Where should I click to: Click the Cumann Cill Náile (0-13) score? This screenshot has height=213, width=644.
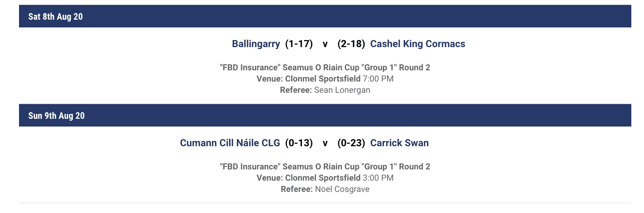(x=299, y=143)
